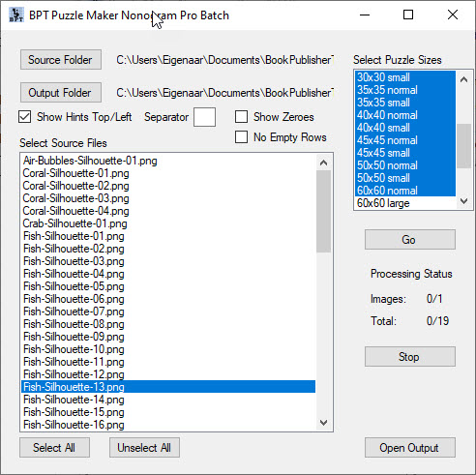Click puzzle sizes list scroll down arrow

(x=463, y=201)
